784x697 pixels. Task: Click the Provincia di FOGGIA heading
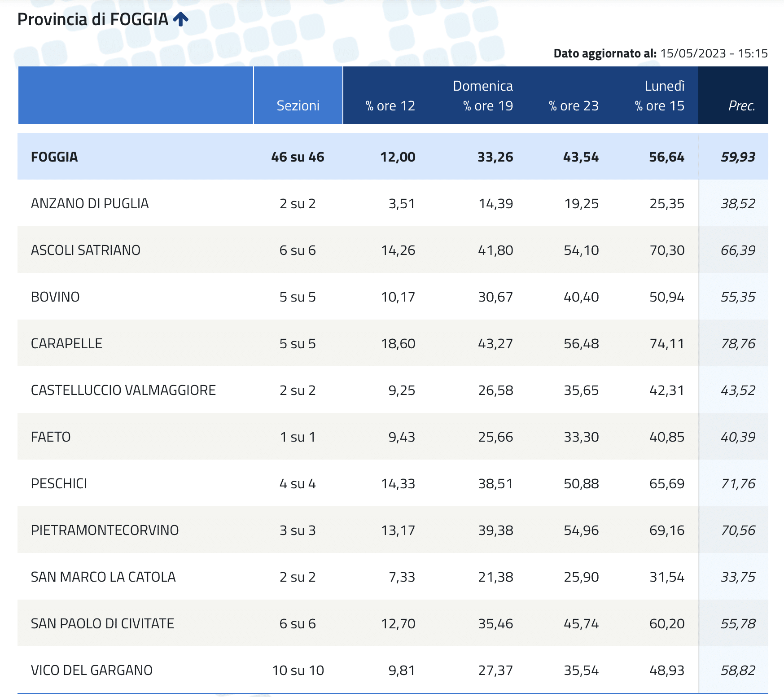click(x=92, y=19)
